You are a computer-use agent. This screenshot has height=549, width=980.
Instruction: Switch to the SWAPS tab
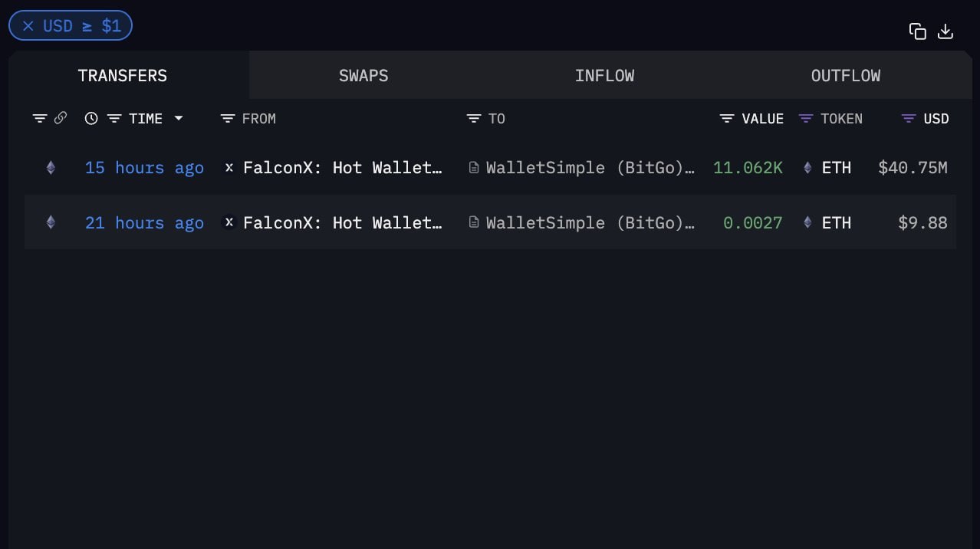click(363, 75)
